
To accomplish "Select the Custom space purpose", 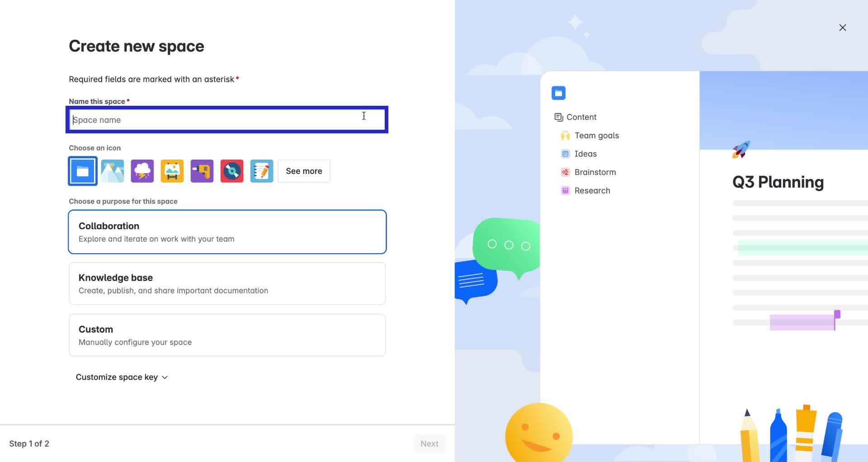I will pyautogui.click(x=227, y=335).
